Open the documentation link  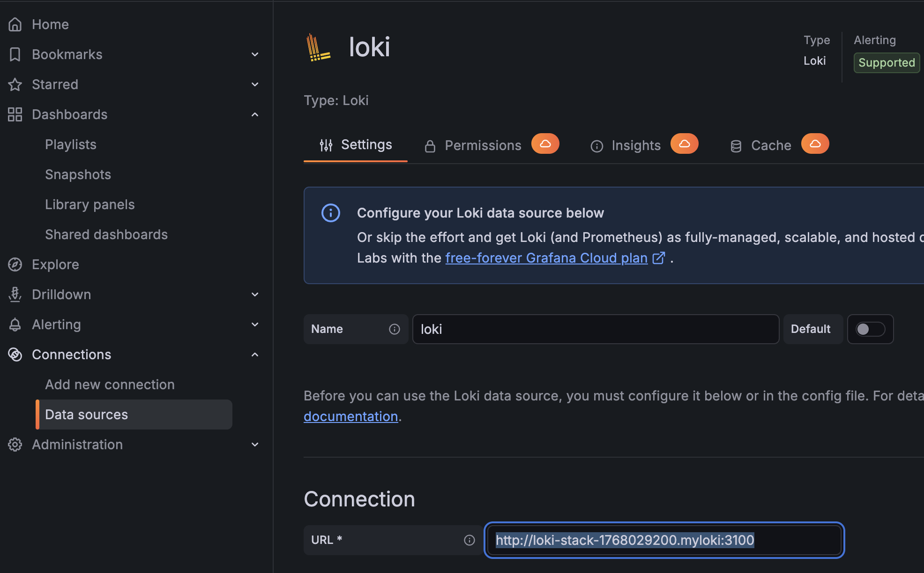[x=350, y=416]
